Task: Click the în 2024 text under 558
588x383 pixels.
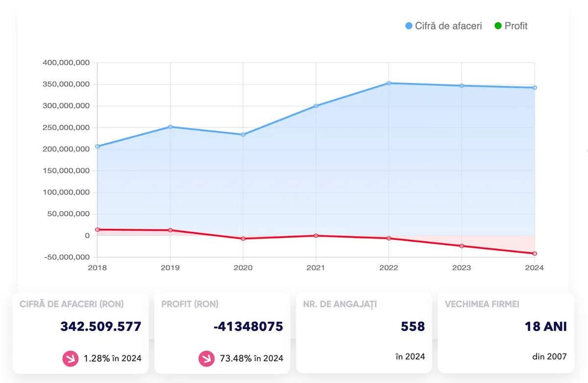Action: point(410,357)
